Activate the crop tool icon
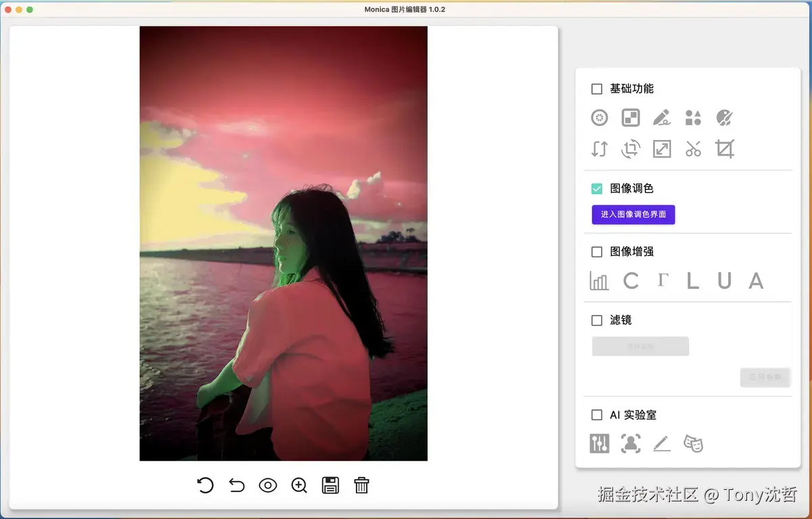The width and height of the screenshot is (812, 519). [x=725, y=149]
